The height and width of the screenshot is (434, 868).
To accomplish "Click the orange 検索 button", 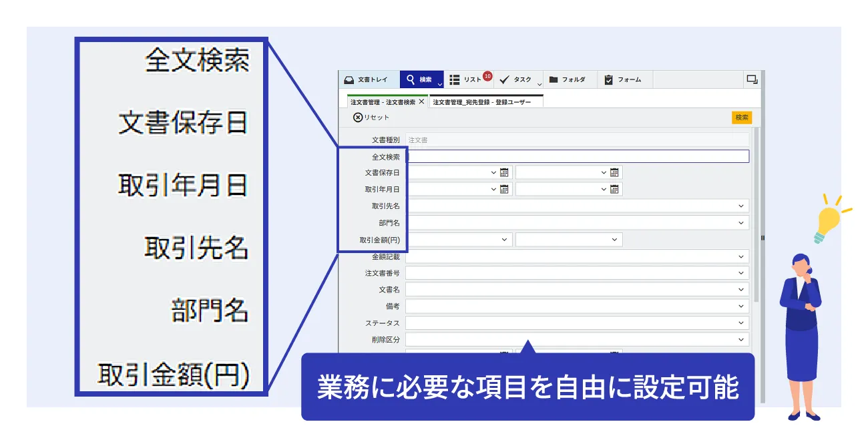I will [x=742, y=118].
